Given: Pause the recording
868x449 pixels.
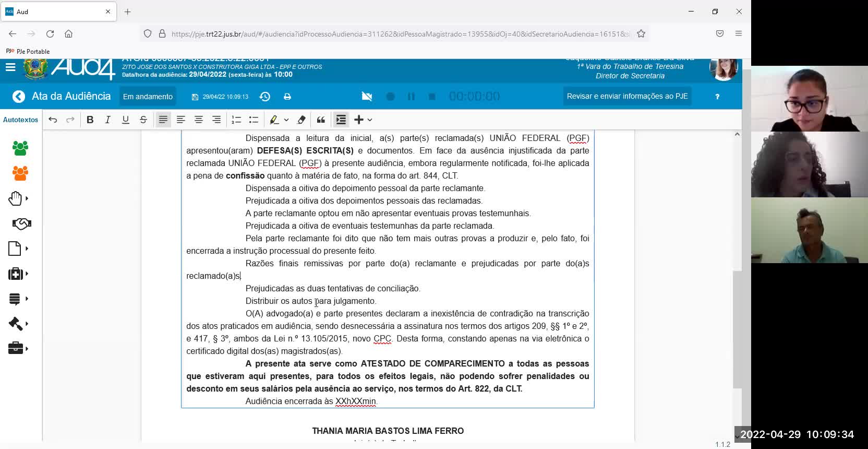Looking at the screenshot, I should pyautogui.click(x=411, y=97).
